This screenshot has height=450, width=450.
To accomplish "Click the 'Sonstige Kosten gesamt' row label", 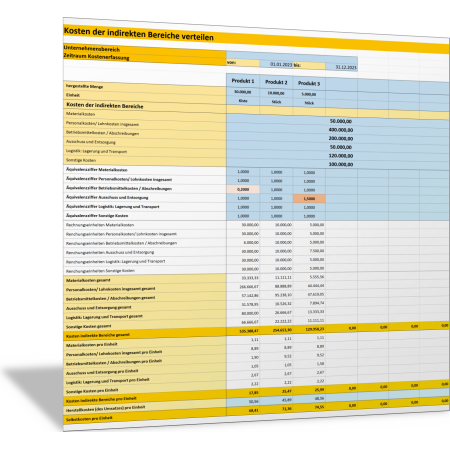I will pyautogui.click(x=89, y=326).
